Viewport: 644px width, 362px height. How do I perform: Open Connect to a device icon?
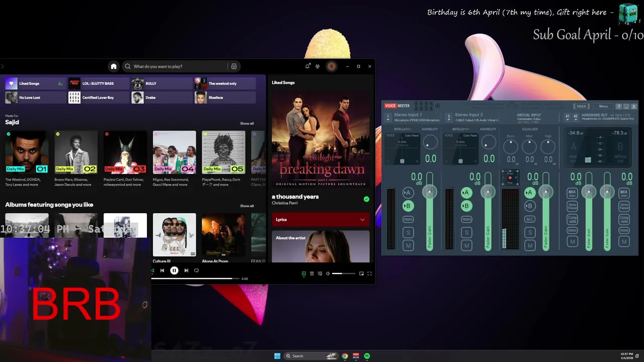319,274
